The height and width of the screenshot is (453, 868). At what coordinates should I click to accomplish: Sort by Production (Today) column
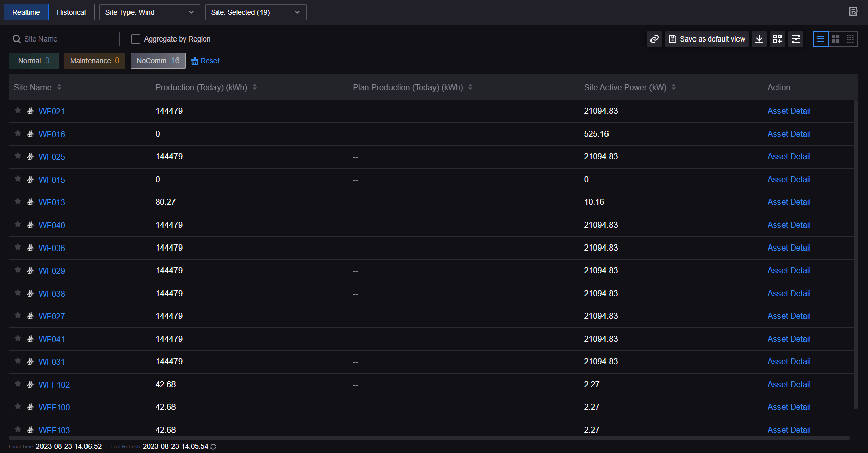coord(255,87)
